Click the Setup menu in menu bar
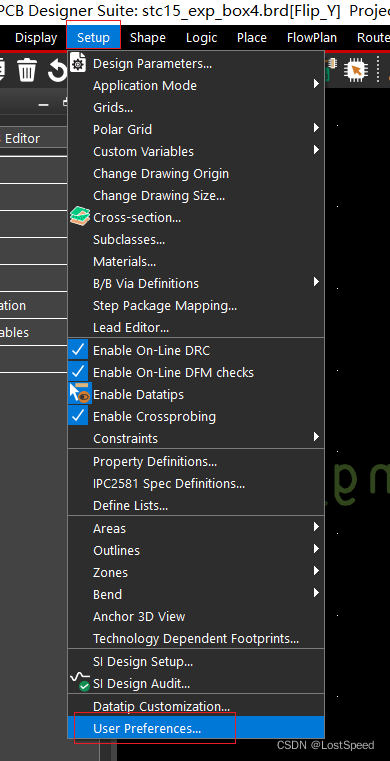This screenshot has width=390, height=761. click(x=94, y=37)
